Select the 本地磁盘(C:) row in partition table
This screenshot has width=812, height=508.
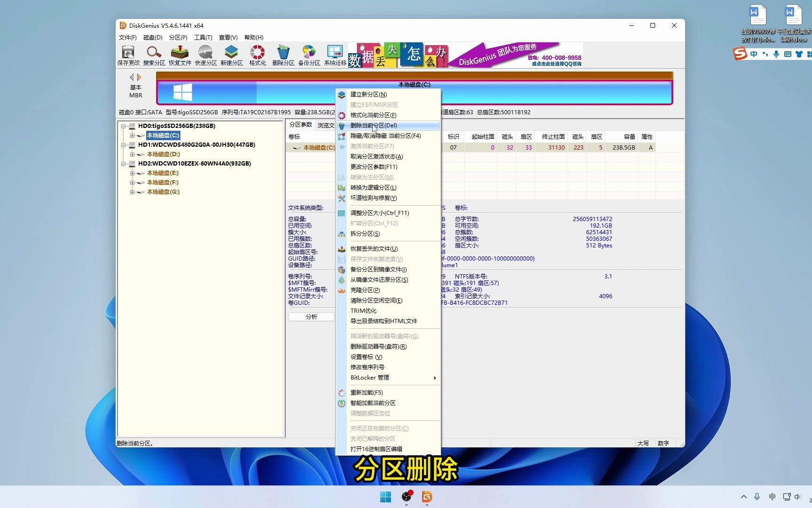coord(471,148)
